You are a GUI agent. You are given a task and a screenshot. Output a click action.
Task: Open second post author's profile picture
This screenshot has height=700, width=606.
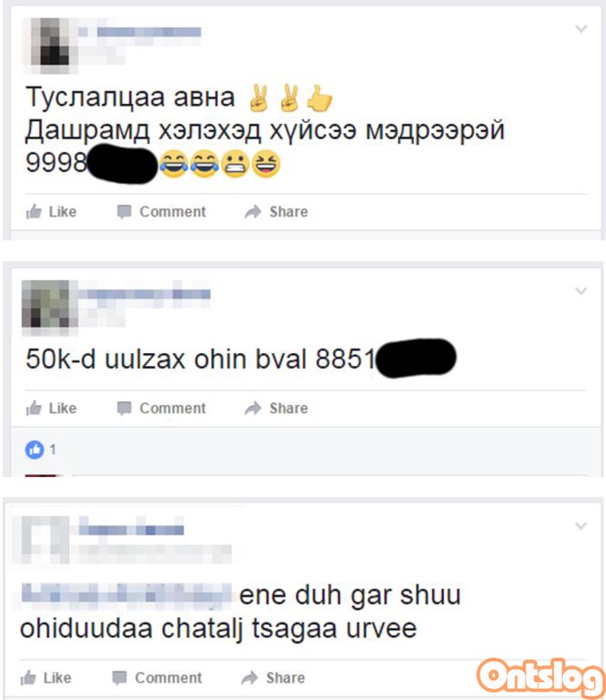pos(49,308)
